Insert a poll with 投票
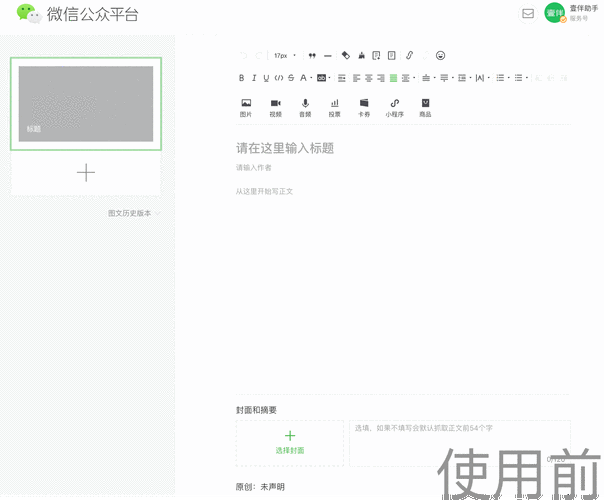The width and height of the screenshot is (604, 500). 334,108
